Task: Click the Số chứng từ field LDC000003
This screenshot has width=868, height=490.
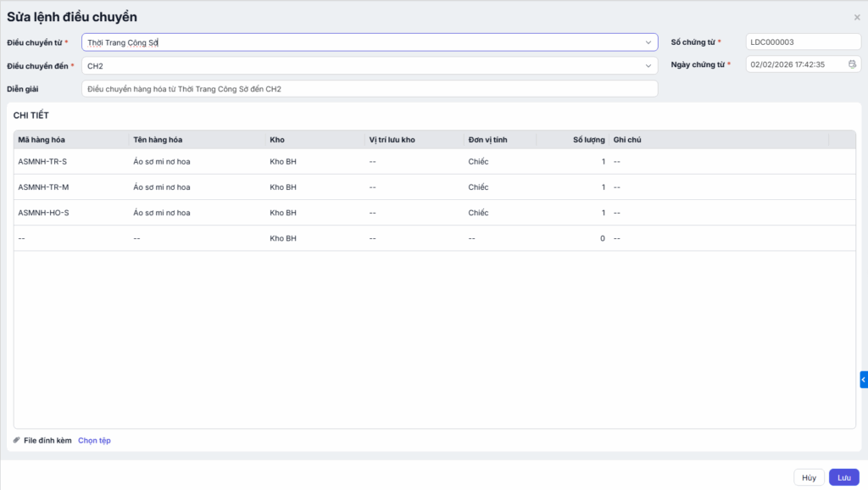Action: click(x=802, y=42)
